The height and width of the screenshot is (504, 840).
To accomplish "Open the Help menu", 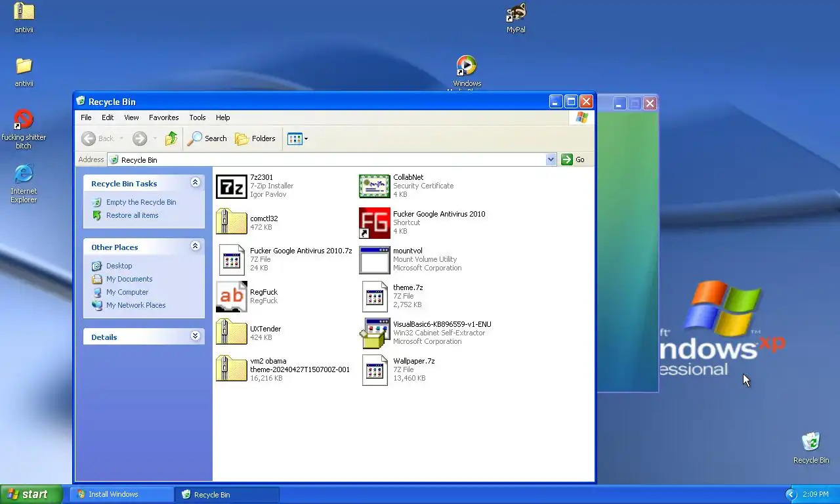I will coord(223,117).
